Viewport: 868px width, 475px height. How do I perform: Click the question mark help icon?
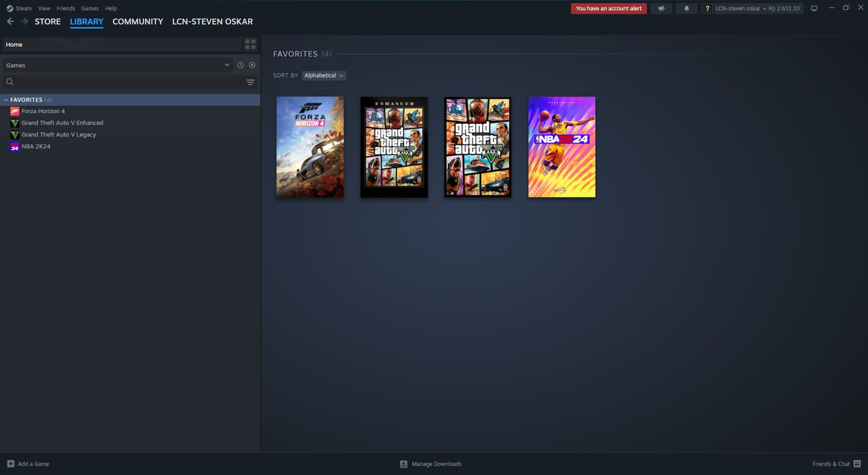click(707, 9)
